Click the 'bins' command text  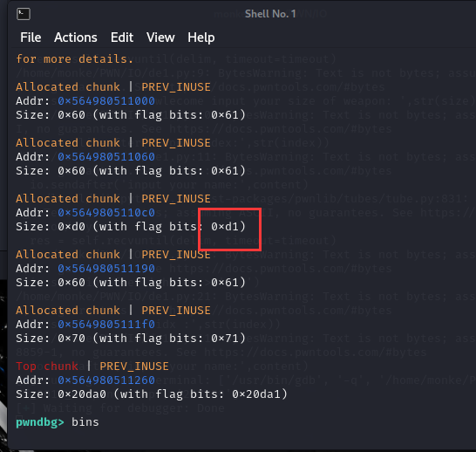[85, 422]
